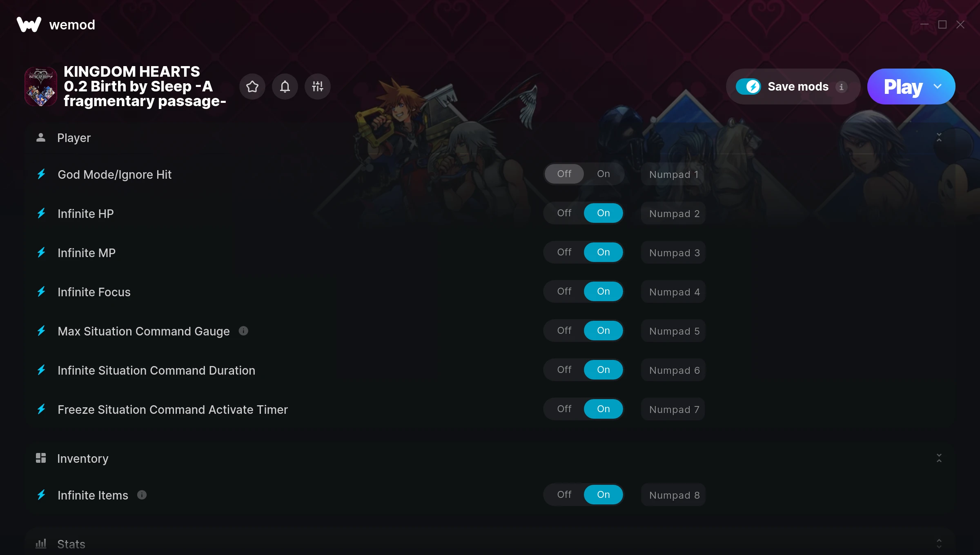Click the WeMod logo icon

click(x=29, y=24)
